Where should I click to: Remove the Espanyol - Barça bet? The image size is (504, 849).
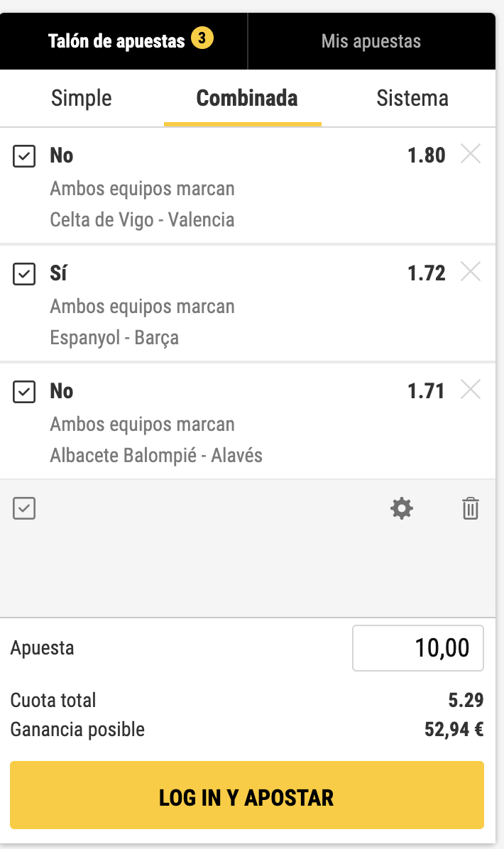[x=471, y=272]
